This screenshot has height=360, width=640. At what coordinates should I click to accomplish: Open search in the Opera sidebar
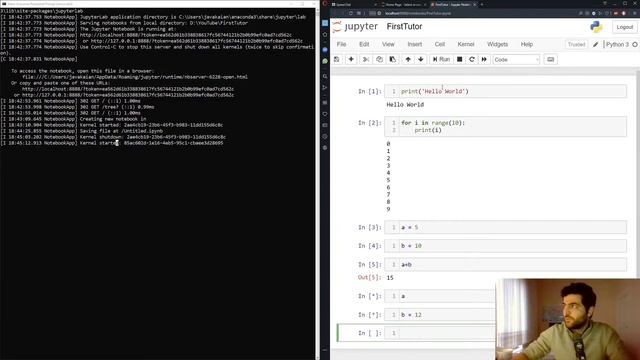[x=325, y=76]
